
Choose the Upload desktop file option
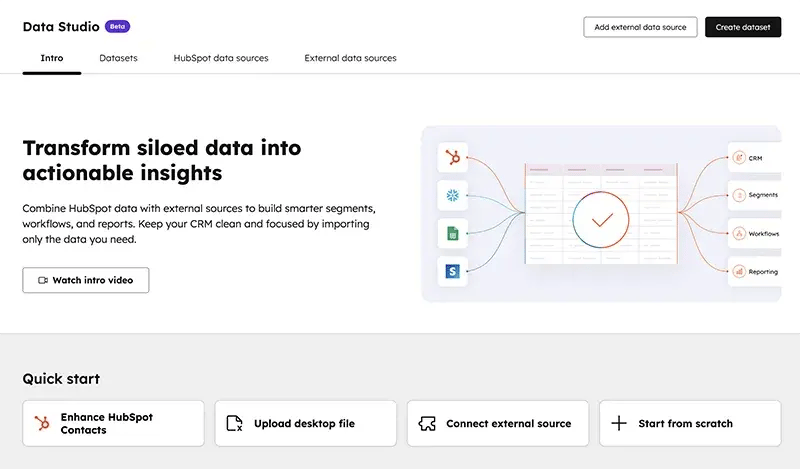click(x=305, y=423)
